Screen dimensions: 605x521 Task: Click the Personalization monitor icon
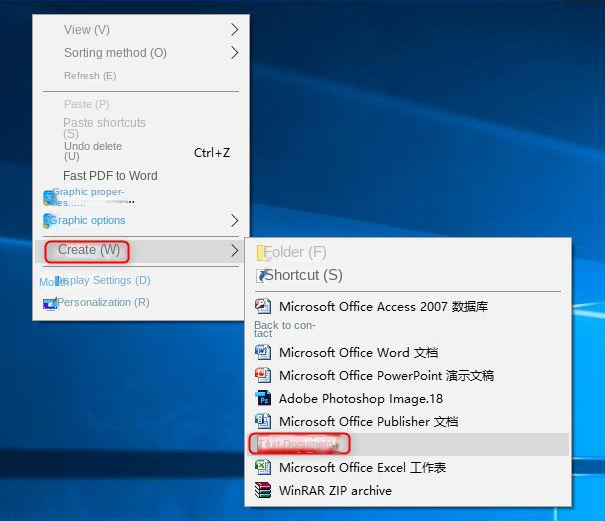tap(50, 304)
